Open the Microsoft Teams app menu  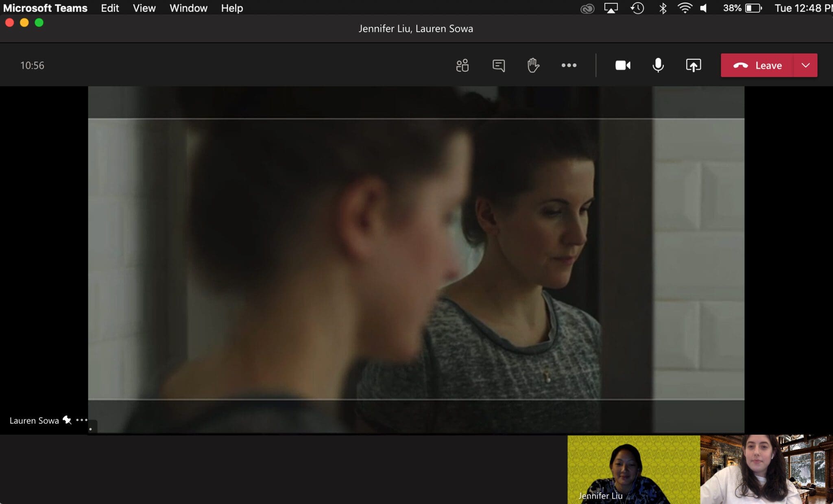click(x=45, y=8)
